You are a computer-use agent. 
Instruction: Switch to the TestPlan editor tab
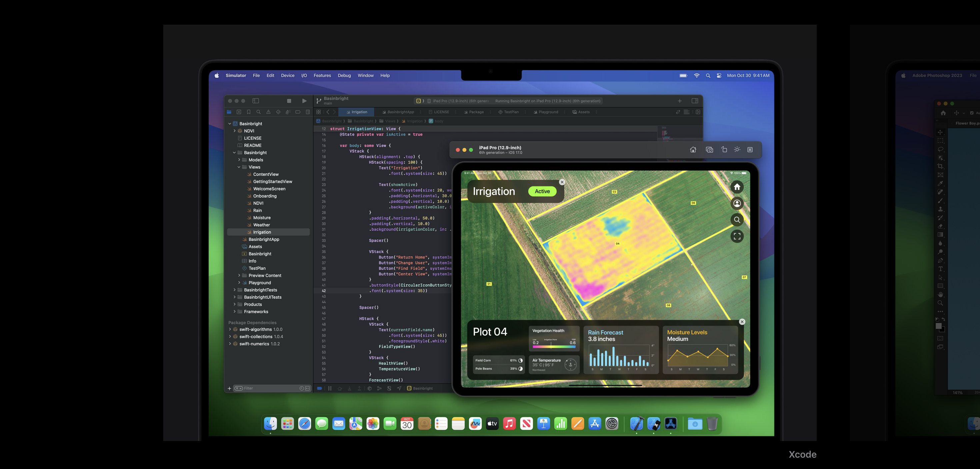(509, 112)
